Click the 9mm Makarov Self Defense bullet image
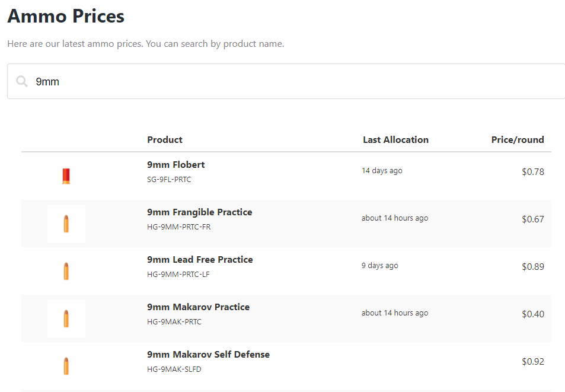Screen dimensions: 565x392 [x=66, y=366]
